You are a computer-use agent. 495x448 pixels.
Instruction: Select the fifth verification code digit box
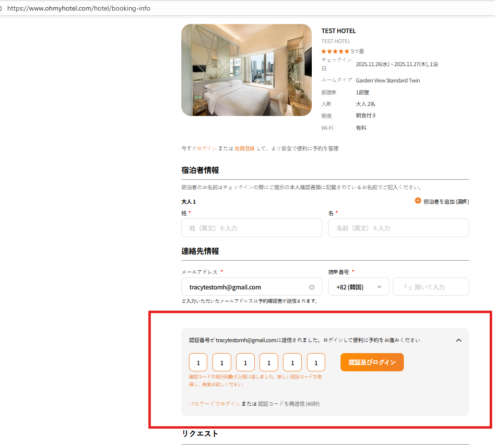[292, 363]
